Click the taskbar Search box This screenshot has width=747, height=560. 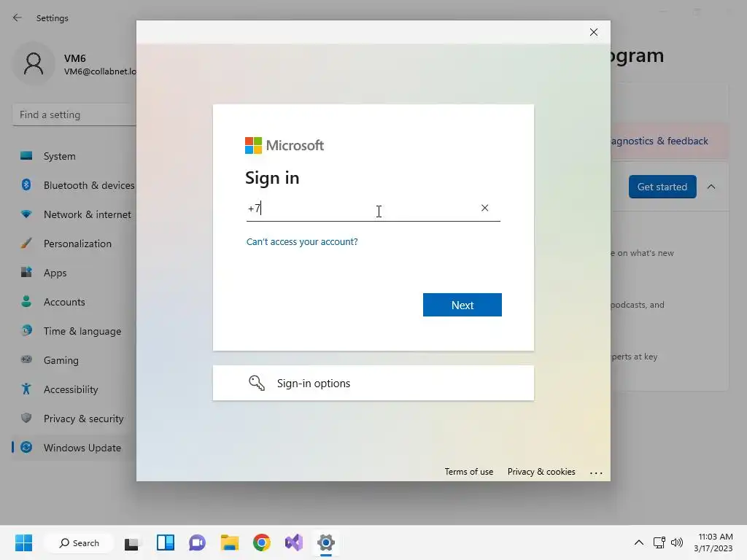click(79, 542)
